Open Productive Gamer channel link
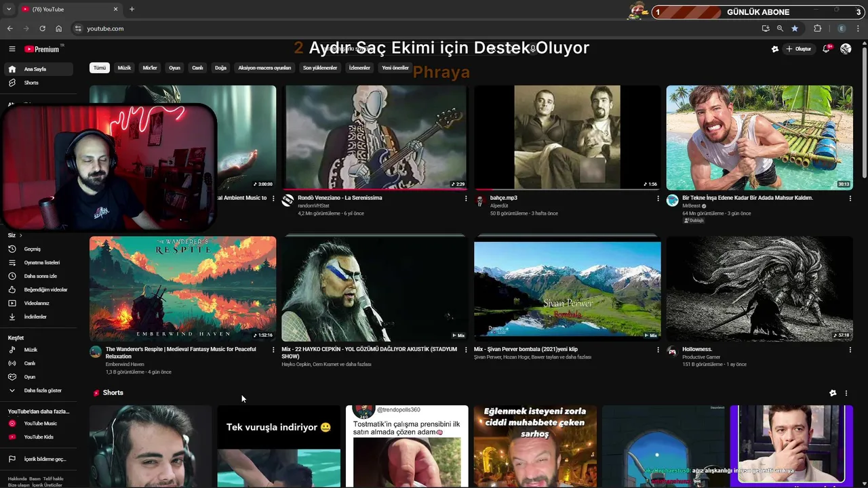868x488 pixels. [701, 357]
